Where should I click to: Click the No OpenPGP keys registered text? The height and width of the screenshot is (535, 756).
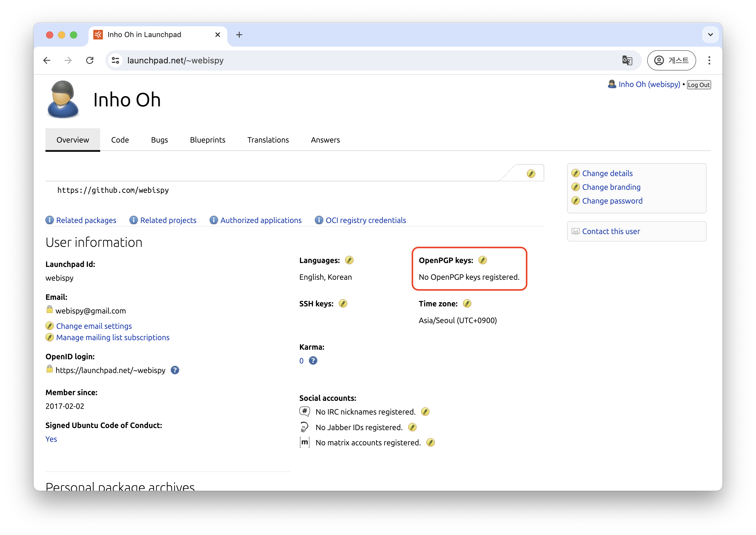469,277
